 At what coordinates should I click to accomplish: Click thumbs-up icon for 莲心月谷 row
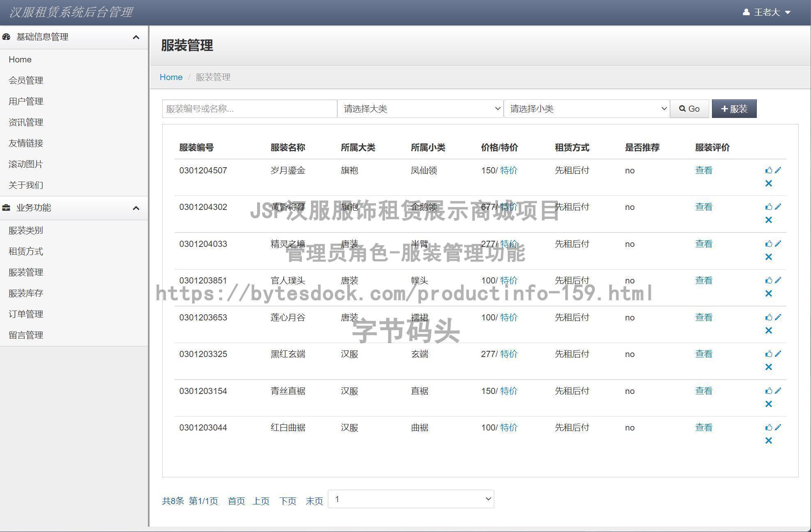click(x=768, y=317)
